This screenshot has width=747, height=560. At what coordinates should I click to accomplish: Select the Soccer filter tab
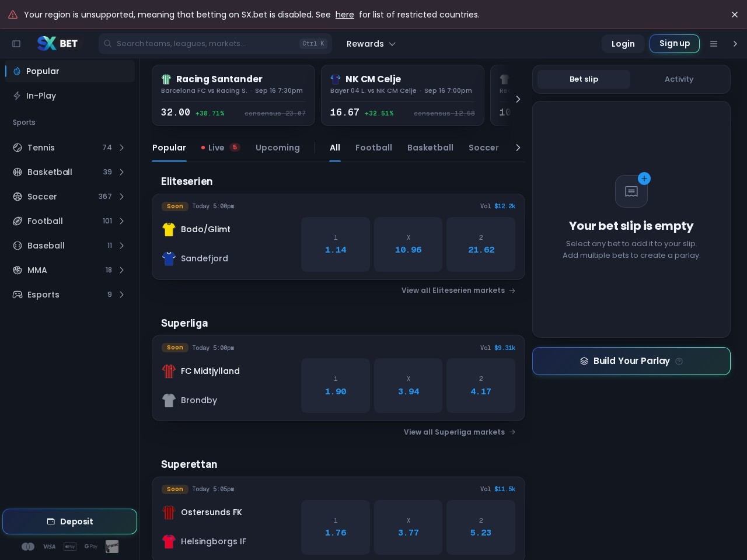(x=484, y=148)
